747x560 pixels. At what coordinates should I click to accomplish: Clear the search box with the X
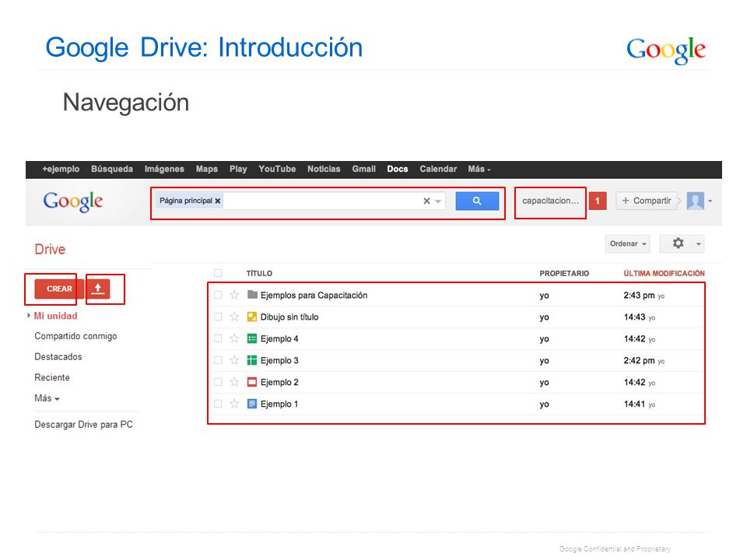coord(427,201)
